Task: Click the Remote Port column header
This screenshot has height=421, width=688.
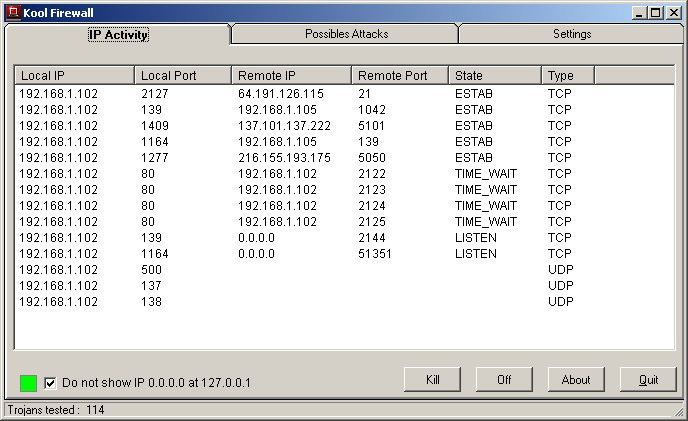Action: coord(400,76)
